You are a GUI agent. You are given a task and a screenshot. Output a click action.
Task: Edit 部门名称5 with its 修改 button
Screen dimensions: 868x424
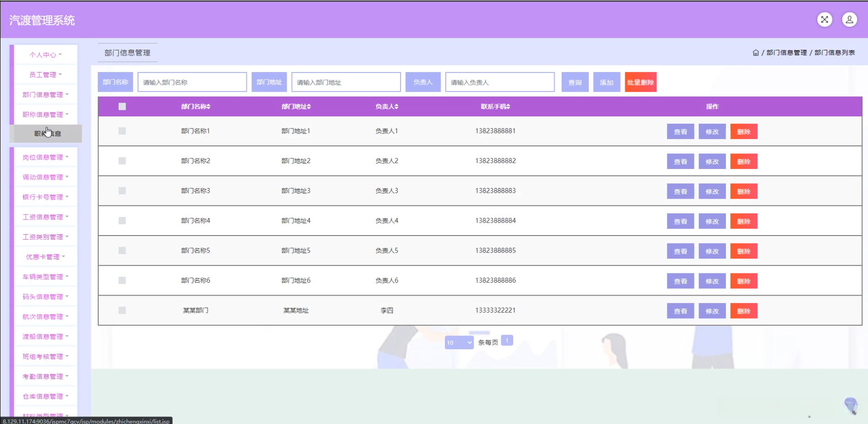click(x=712, y=251)
